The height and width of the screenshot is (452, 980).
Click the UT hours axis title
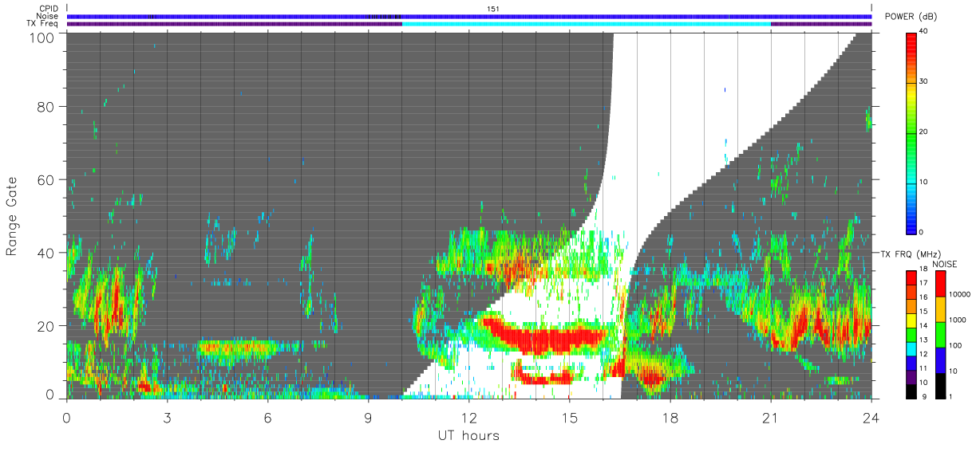click(468, 435)
